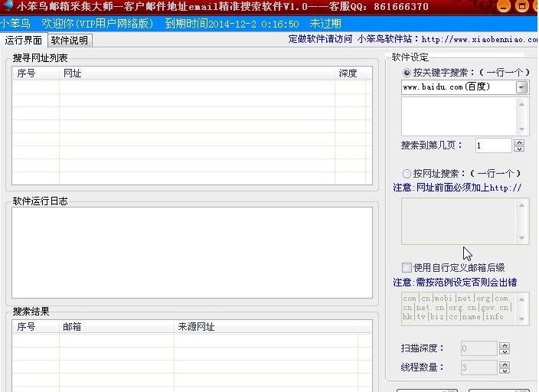The width and height of the screenshot is (539, 392).
Task: Maximize the 小笨鸟邮箱采集大师 window
Action: (x=522, y=6)
